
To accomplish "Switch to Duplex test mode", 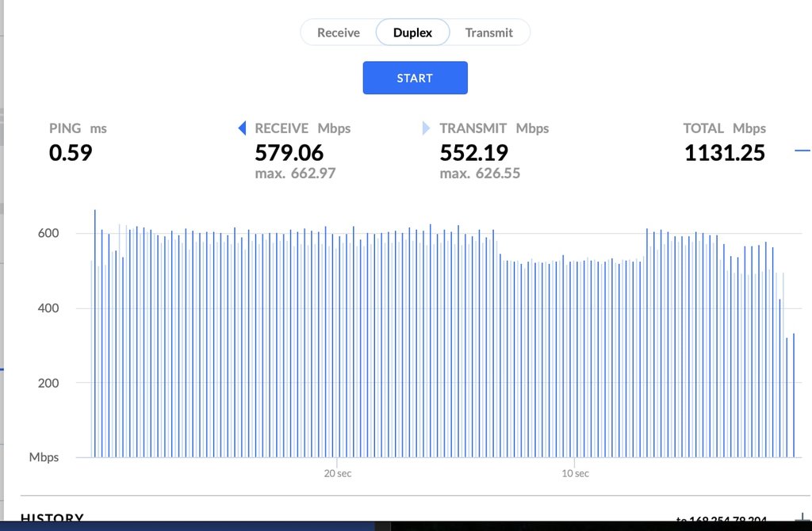I will click(412, 32).
